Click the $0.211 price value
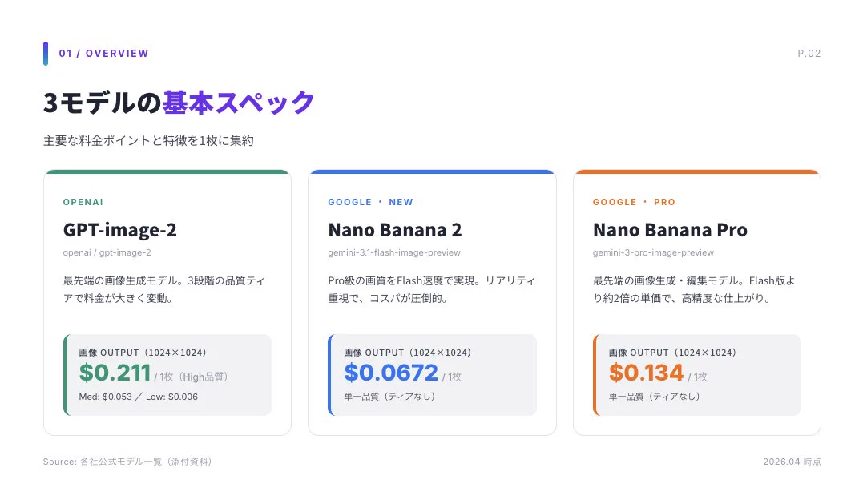The width and height of the screenshot is (863, 504). (x=115, y=373)
